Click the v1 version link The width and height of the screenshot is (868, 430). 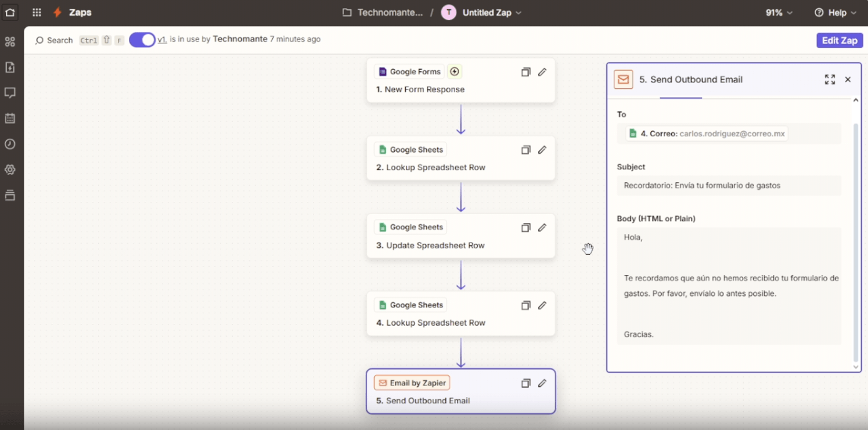tap(162, 39)
